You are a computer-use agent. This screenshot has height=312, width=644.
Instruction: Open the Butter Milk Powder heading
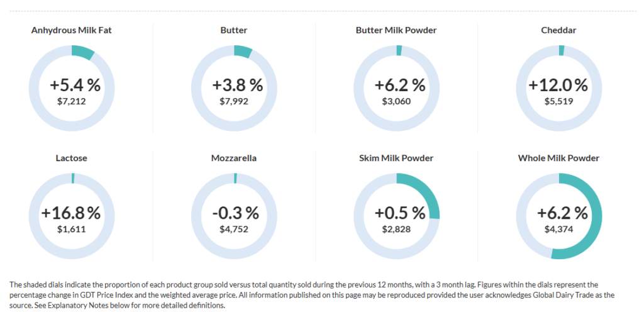click(x=396, y=30)
